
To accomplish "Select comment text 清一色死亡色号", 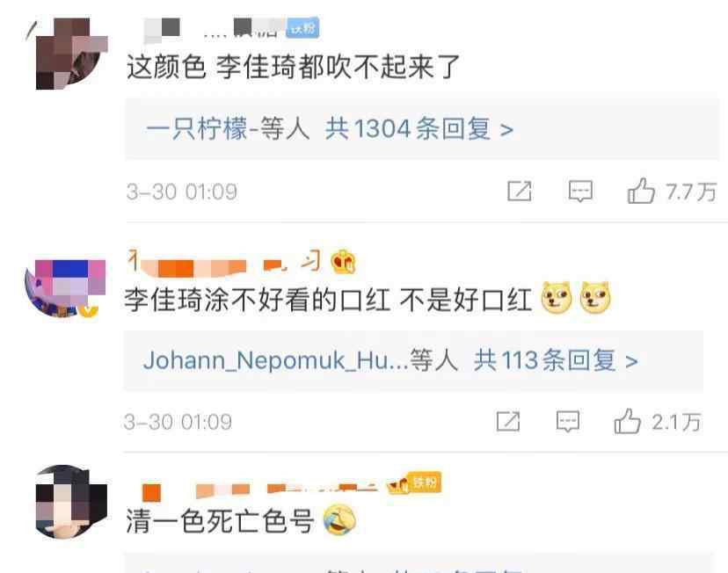I will [x=220, y=520].
